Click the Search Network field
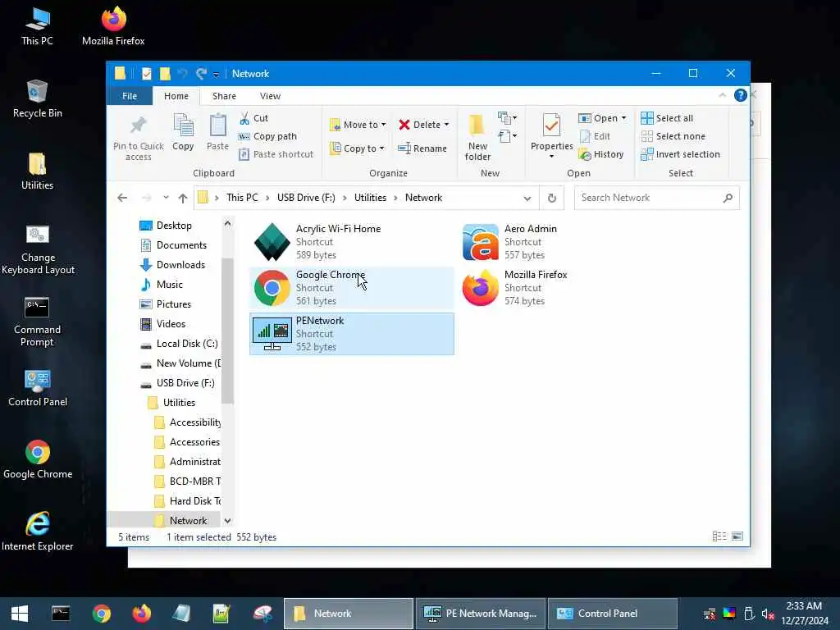 (x=657, y=198)
